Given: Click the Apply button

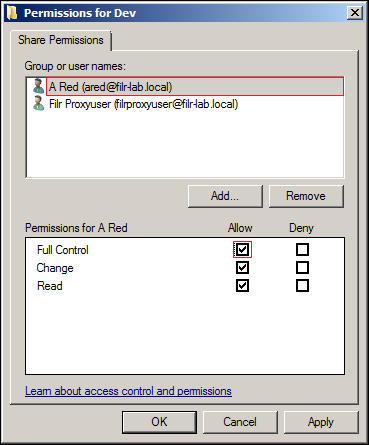Looking at the screenshot, I should 321,422.
